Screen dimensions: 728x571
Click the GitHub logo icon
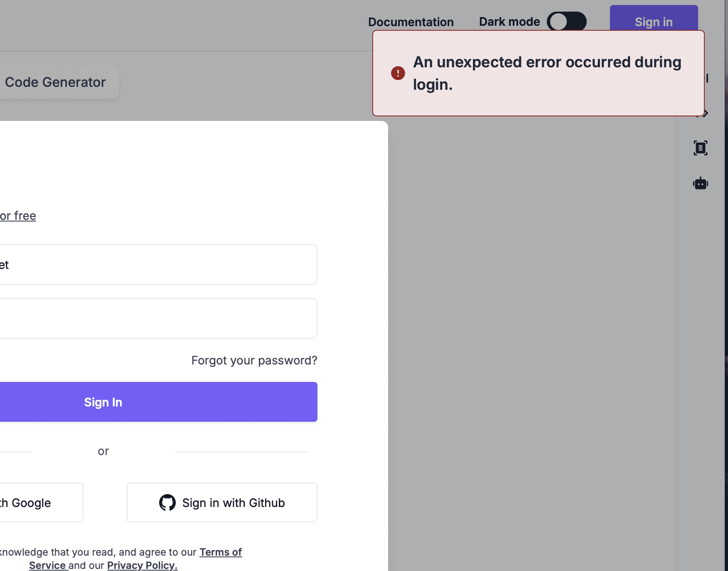click(167, 502)
